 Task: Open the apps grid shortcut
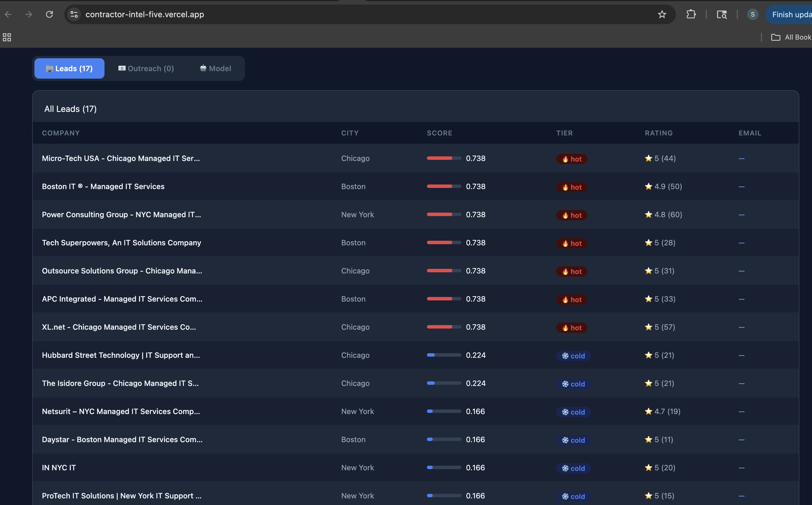(7, 37)
